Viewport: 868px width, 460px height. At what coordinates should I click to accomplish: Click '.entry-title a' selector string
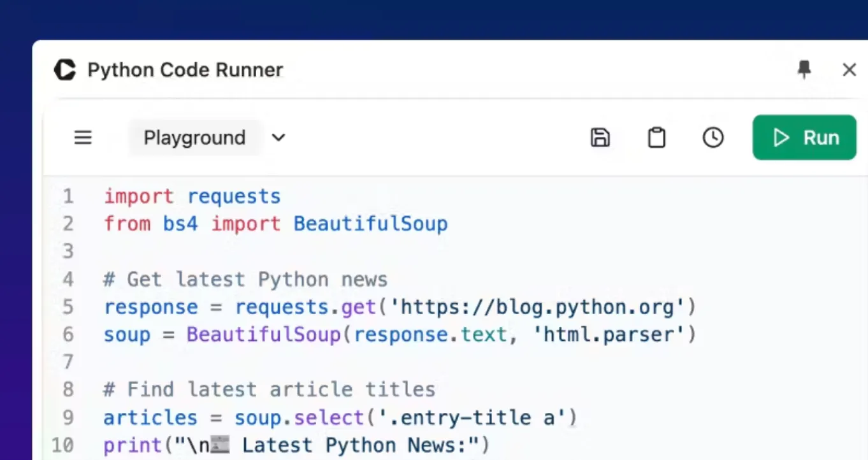click(x=473, y=417)
